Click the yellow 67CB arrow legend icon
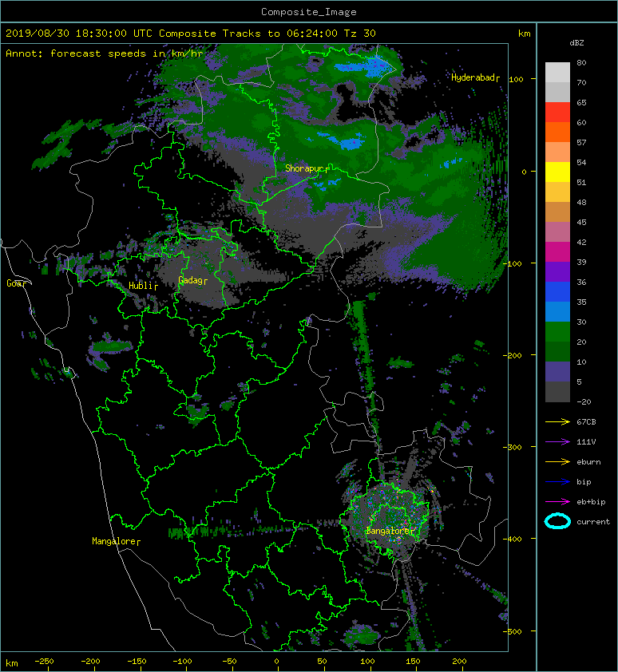The image size is (618, 672). click(557, 421)
